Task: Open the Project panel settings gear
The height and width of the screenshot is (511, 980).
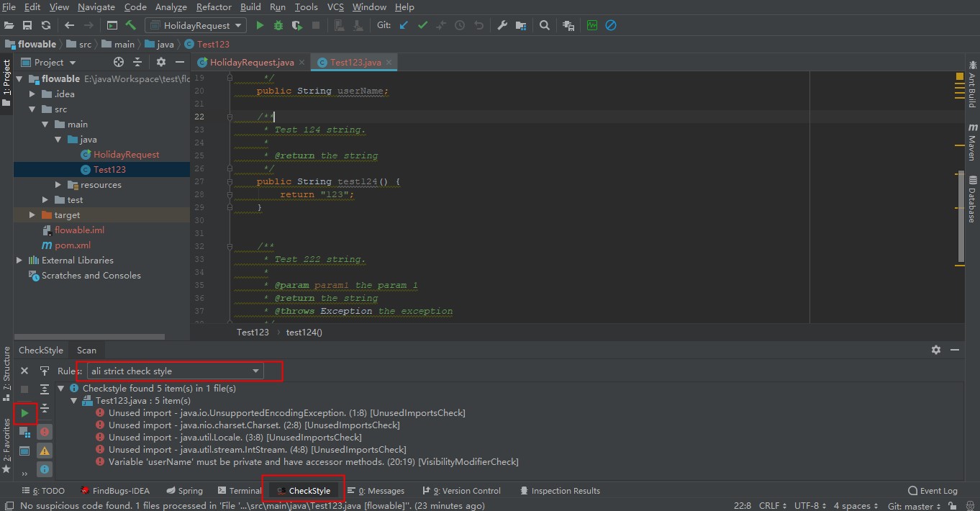Action: 161,63
